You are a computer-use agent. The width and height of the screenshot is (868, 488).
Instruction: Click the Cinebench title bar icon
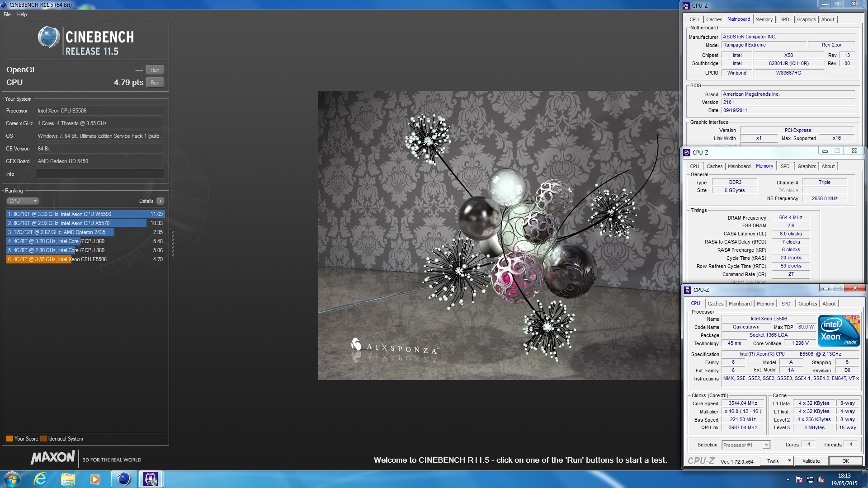tap(4, 5)
